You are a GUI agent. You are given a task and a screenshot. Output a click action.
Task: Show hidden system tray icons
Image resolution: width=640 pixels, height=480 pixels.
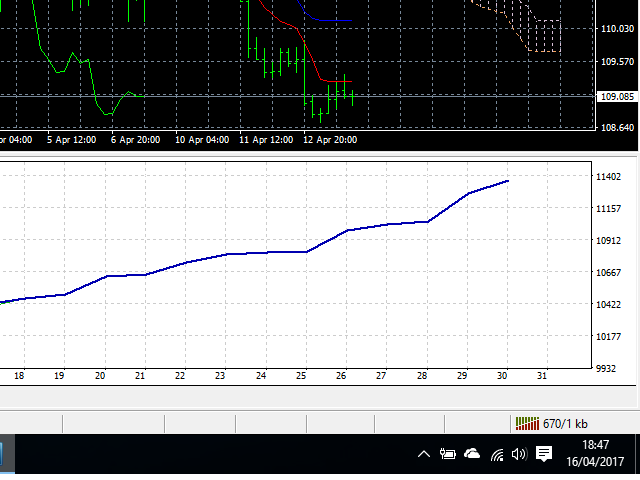coord(423,454)
